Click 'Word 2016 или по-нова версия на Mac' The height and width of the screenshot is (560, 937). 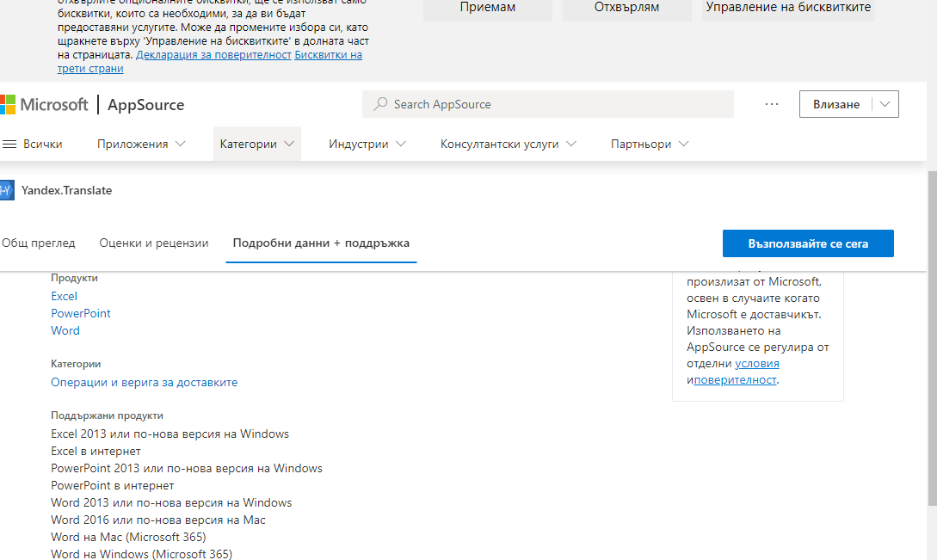point(158,520)
